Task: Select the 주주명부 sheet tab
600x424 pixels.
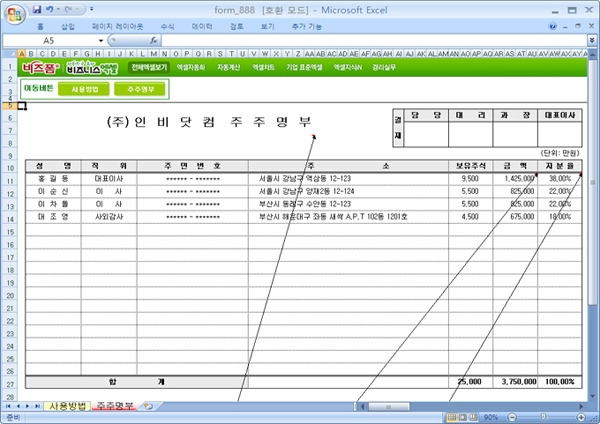Action: (x=114, y=406)
